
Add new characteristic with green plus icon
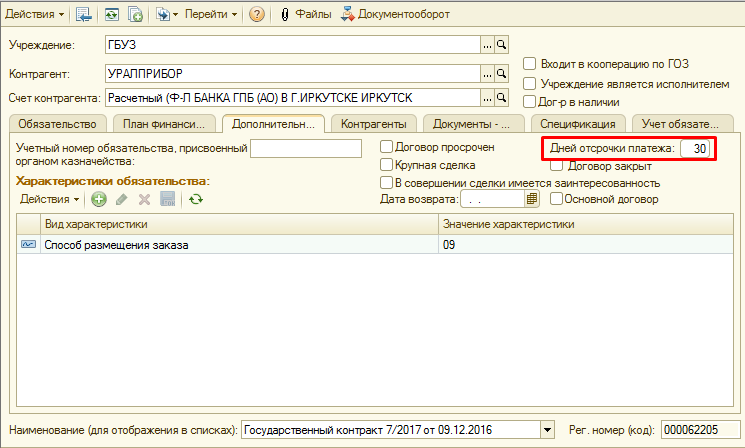99,199
